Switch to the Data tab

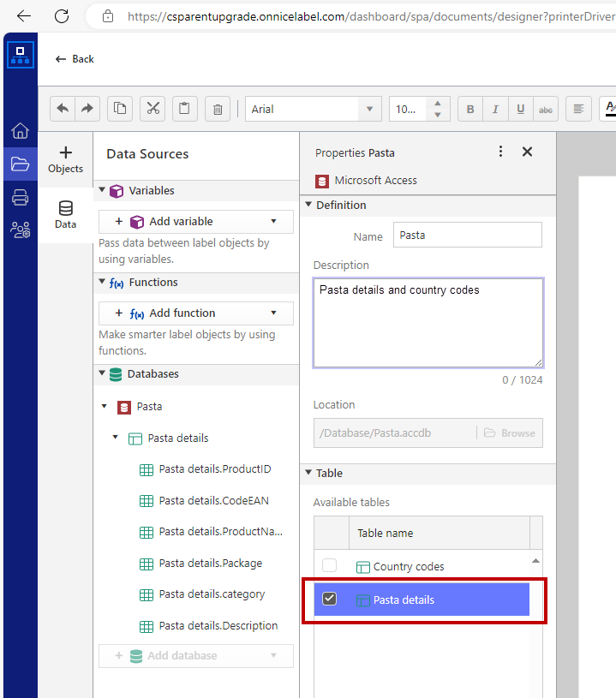tap(65, 214)
